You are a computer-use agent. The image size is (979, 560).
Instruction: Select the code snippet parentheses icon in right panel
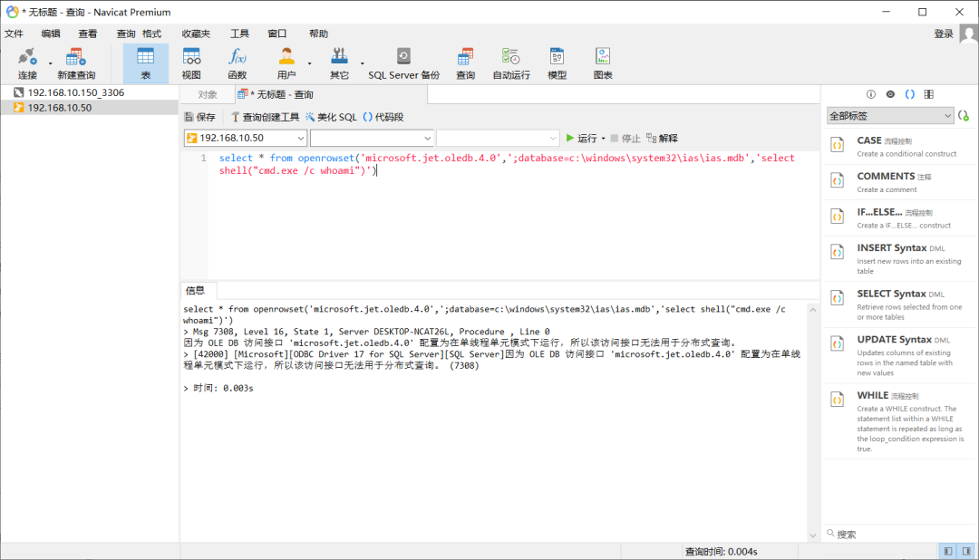[x=910, y=94]
